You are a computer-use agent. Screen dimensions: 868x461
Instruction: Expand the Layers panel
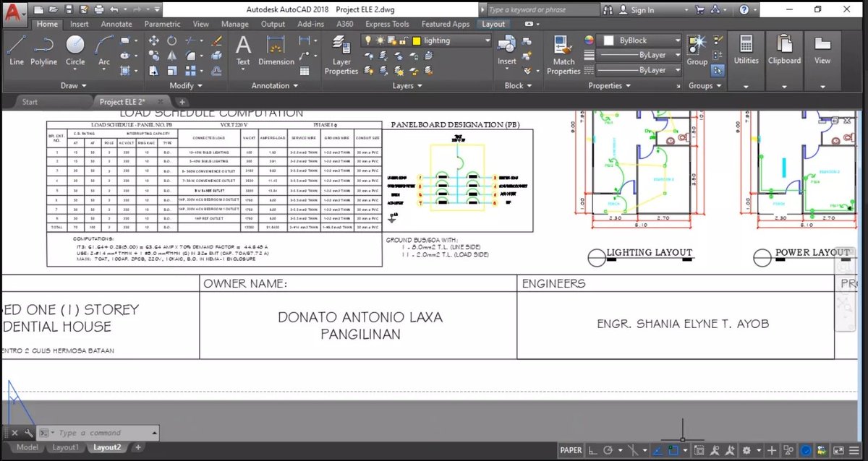(x=408, y=85)
